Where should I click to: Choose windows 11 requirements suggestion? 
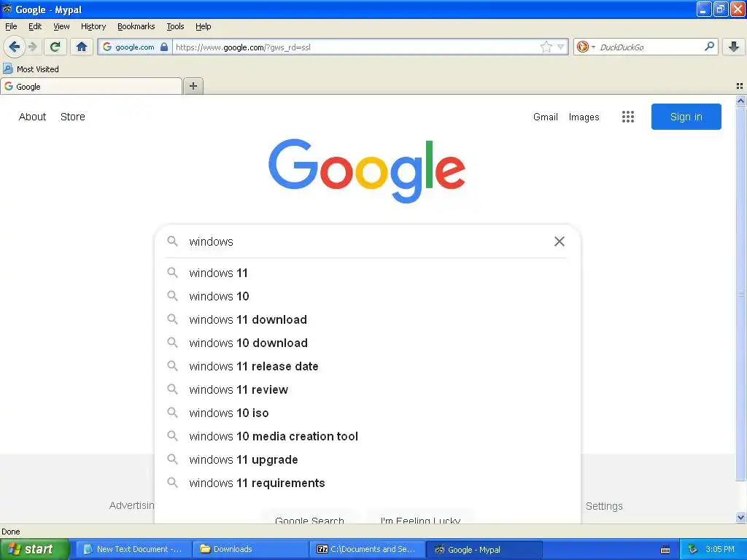pyautogui.click(x=368, y=483)
